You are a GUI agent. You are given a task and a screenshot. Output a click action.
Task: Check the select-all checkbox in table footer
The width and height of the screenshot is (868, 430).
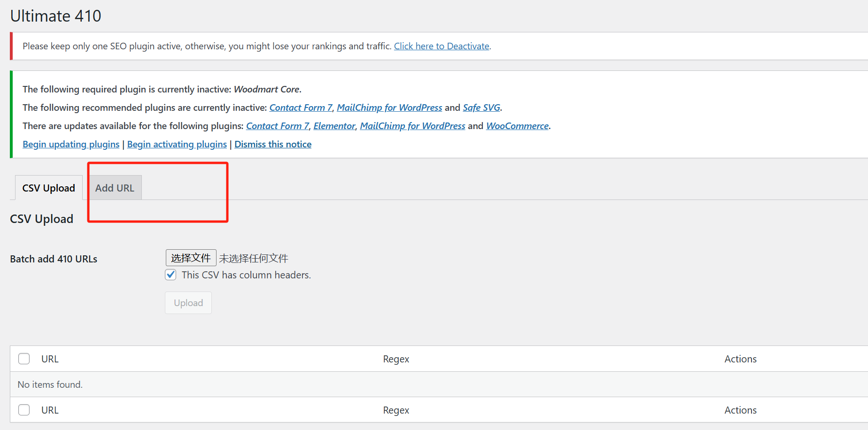[x=24, y=410]
